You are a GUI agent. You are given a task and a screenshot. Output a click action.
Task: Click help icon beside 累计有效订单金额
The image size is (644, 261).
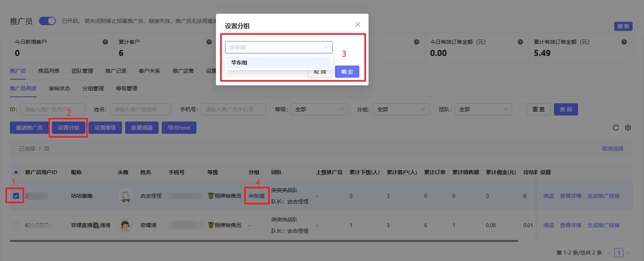click(x=624, y=42)
